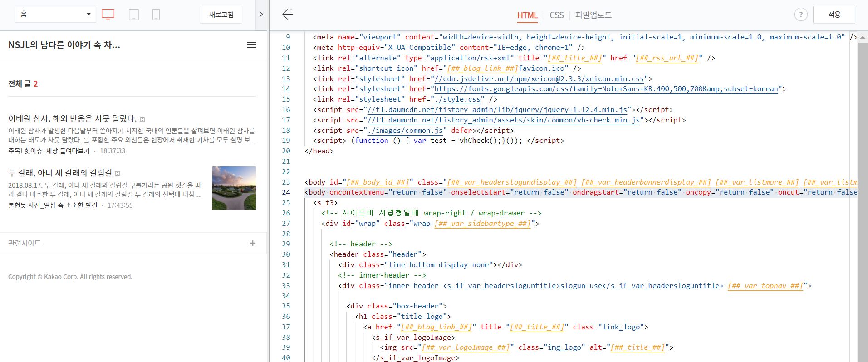
Task: Open the park photo thumbnail
Action: click(234, 188)
